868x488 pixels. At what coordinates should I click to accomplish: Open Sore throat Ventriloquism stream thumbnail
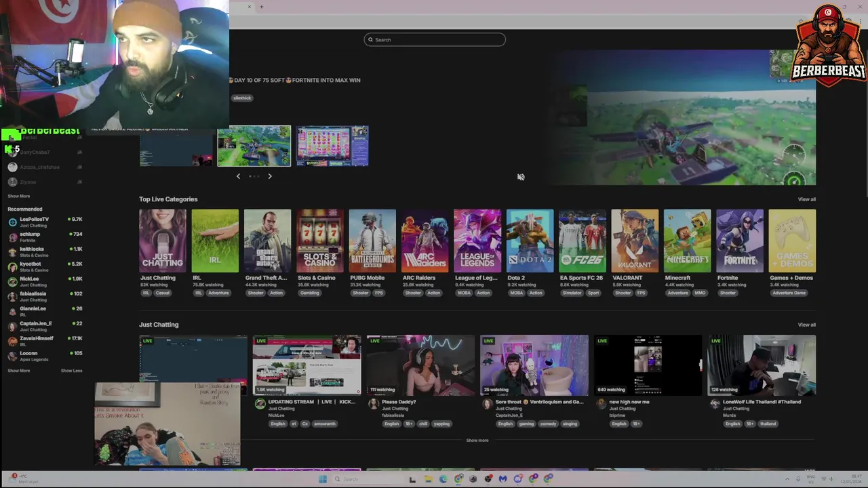534,365
